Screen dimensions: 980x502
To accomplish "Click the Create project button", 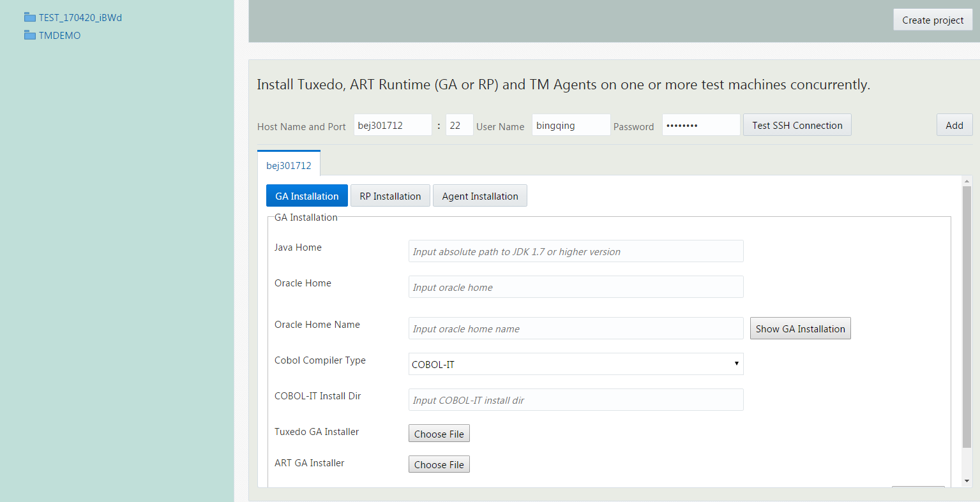I will coord(933,20).
